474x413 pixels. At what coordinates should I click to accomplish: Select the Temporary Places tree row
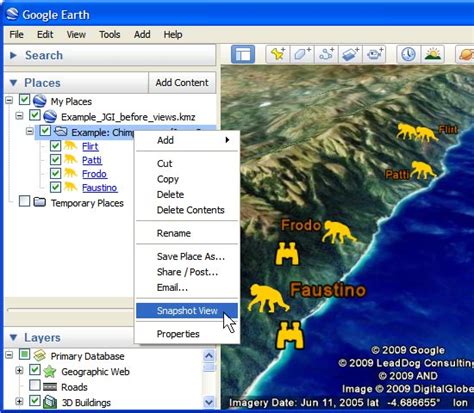point(87,203)
